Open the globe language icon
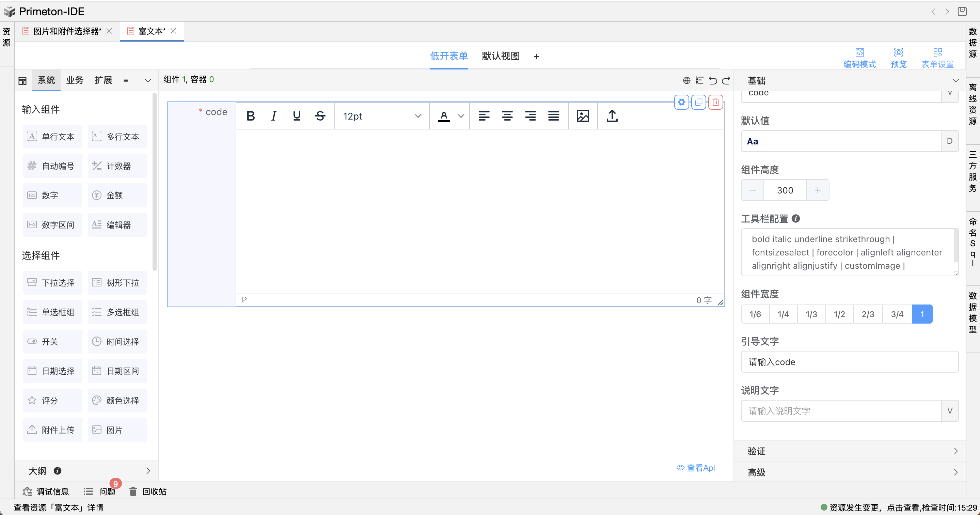The height and width of the screenshot is (515, 980). (686, 80)
